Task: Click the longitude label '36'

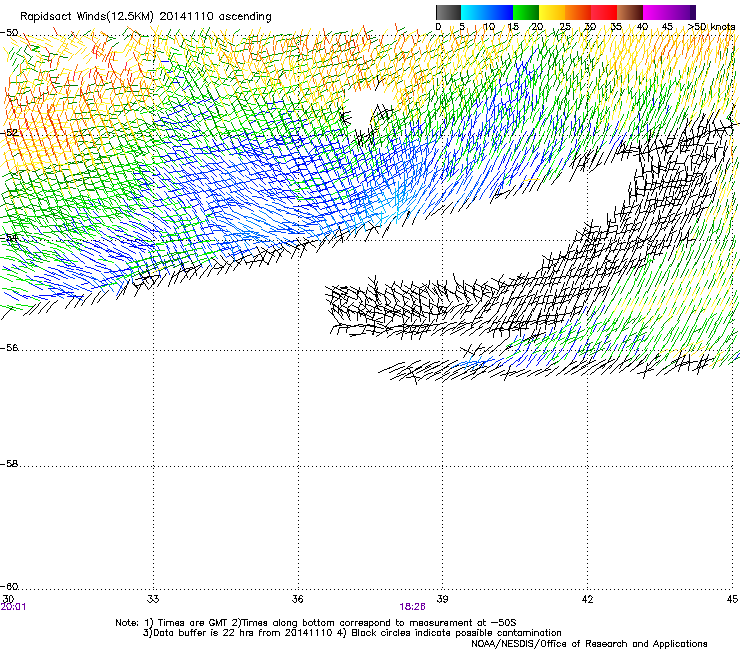Action: tap(297, 599)
